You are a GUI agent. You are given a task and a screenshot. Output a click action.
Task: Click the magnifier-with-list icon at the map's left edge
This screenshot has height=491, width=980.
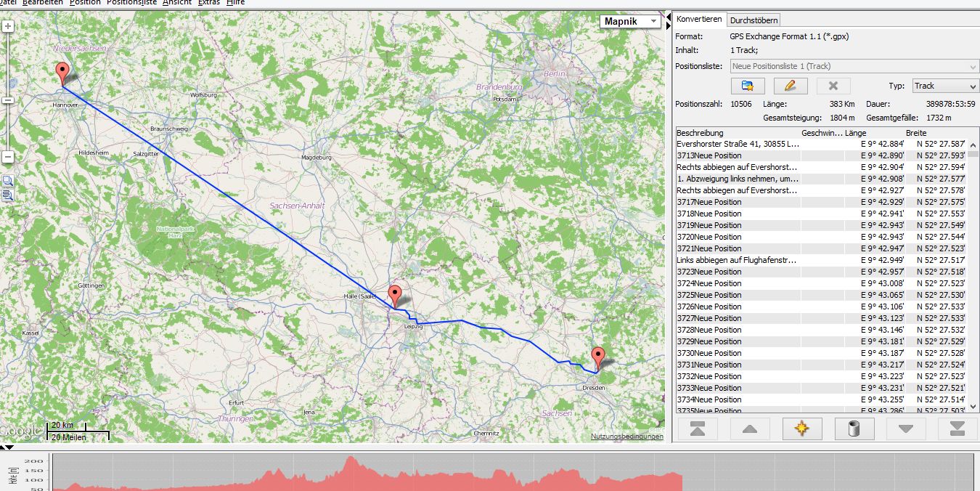[7, 195]
